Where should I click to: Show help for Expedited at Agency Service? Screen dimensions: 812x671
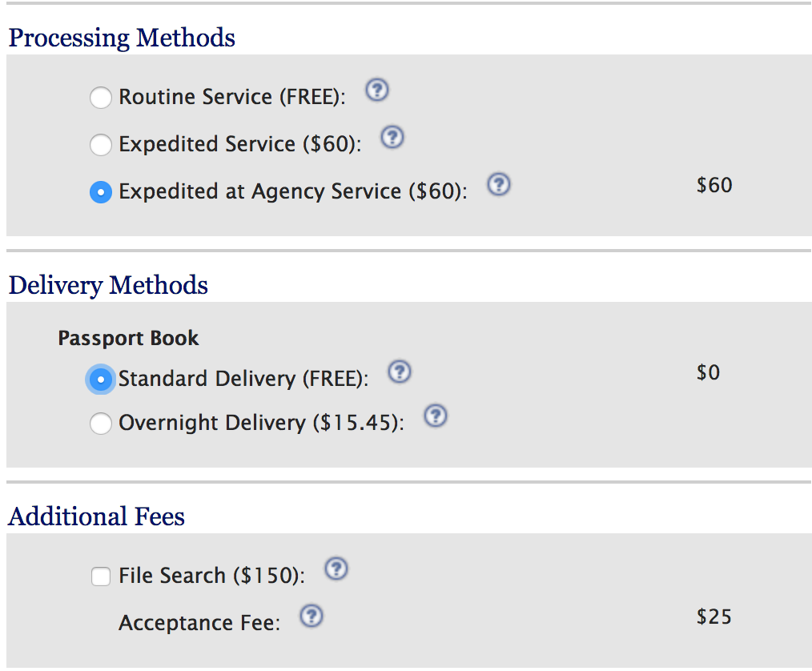pos(499,184)
